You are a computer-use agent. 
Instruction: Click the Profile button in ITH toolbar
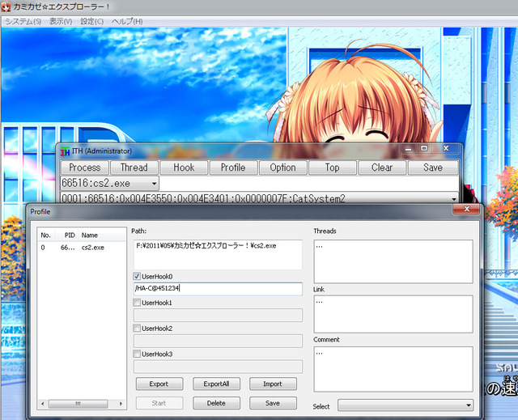(233, 168)
